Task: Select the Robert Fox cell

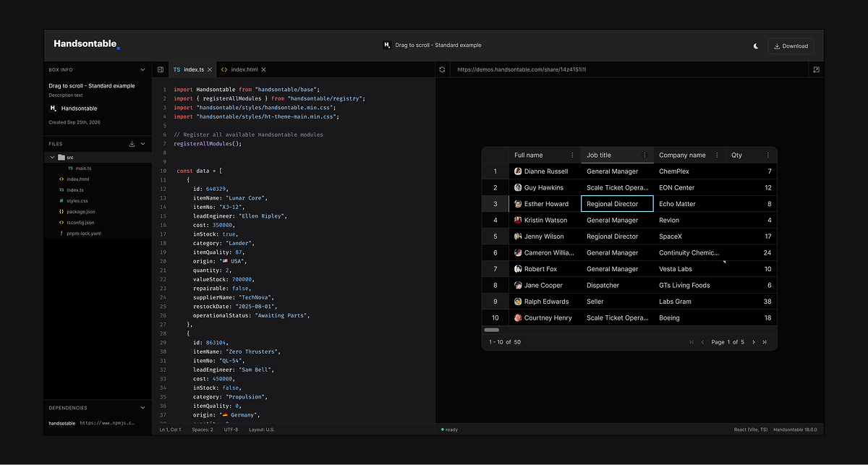Action: 545,269
